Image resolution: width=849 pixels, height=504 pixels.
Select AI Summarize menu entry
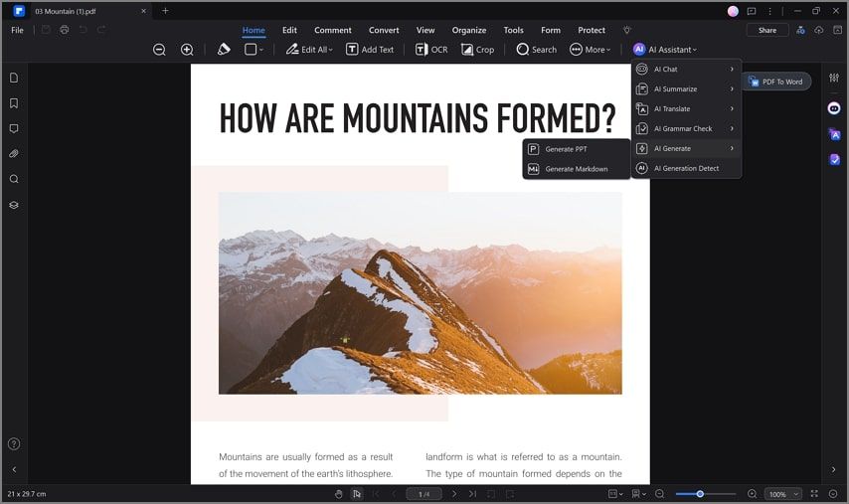pyautogui.click(x=686, y=88)
